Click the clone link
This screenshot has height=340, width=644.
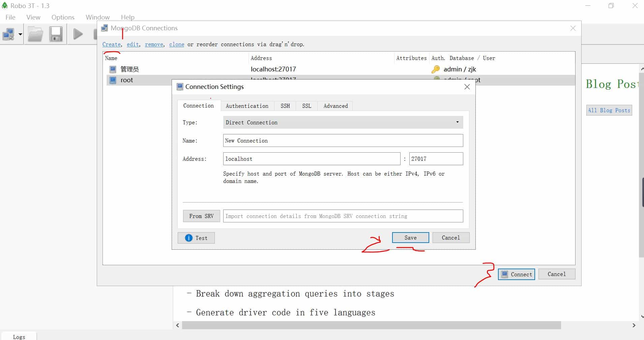[x=177, y=44]
